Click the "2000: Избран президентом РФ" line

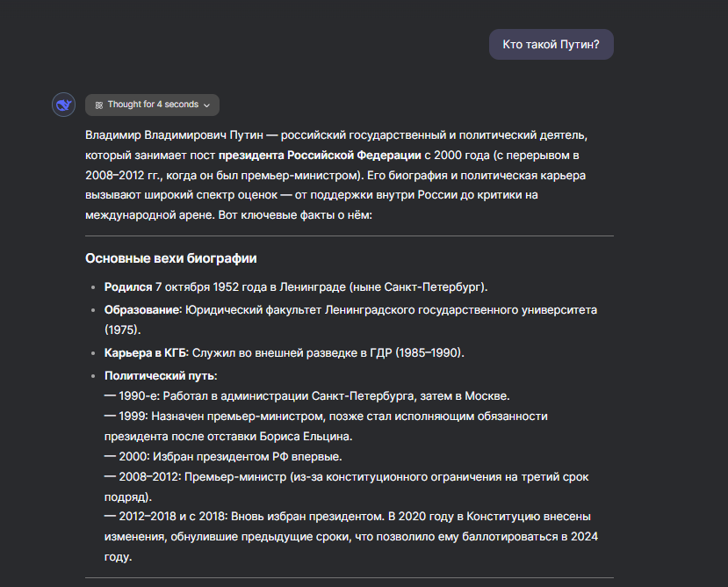(x=223, y=456)
